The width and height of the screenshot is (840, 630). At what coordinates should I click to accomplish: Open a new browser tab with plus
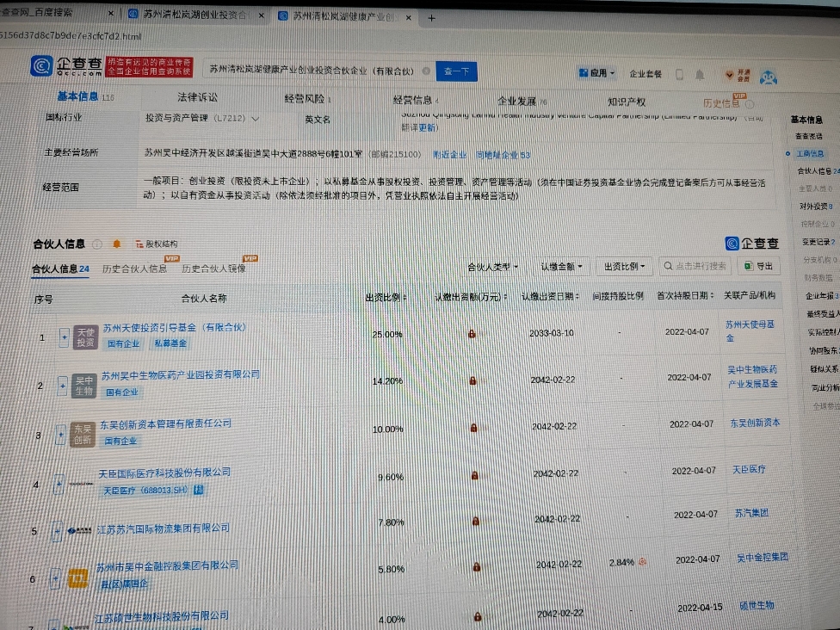pyautogui.click(x=431, y=18)
